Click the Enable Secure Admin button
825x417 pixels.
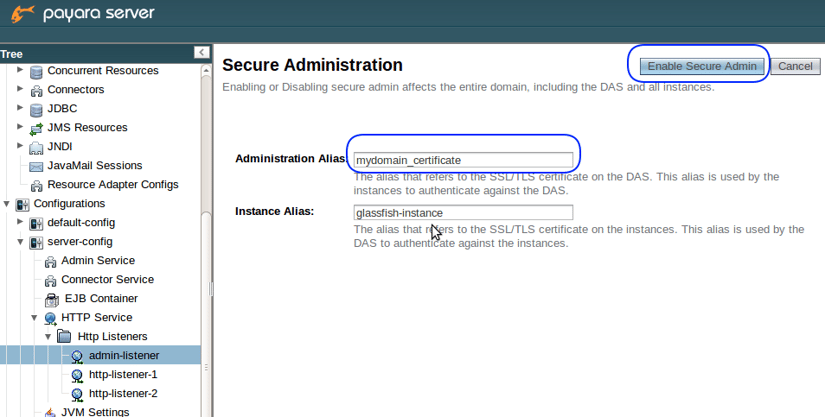(702, 66)
